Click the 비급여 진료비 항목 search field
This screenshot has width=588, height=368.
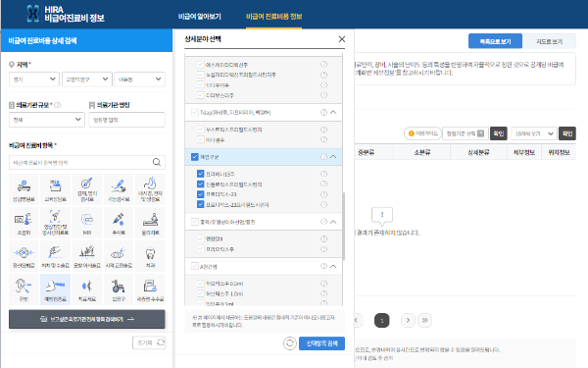(x=87, y=162)
